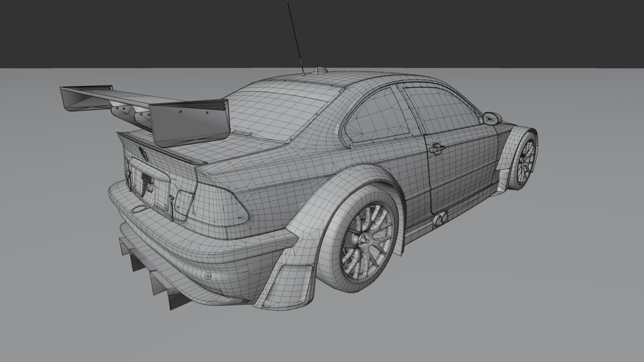This screenshot has width=644, height=362.
Task: Click the rear wheel rim of the car
Action: [368, 241]
